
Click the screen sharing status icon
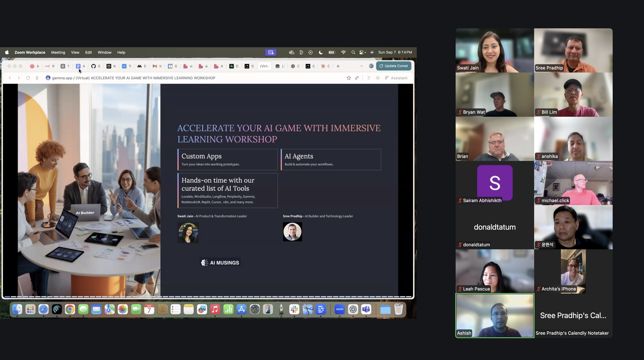pos(271,52)
